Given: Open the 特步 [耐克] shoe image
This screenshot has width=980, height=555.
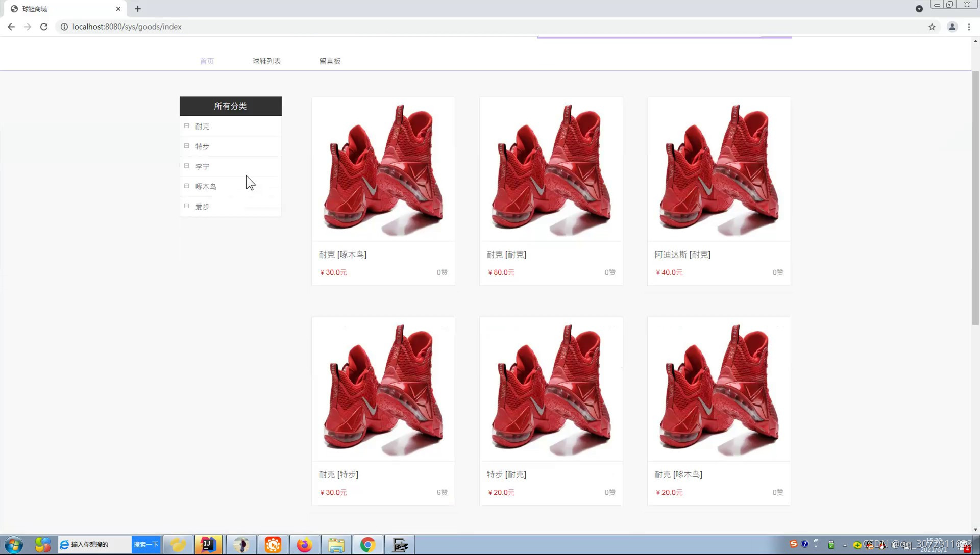Looking at the screenshot, I should (x=551, y=389).
